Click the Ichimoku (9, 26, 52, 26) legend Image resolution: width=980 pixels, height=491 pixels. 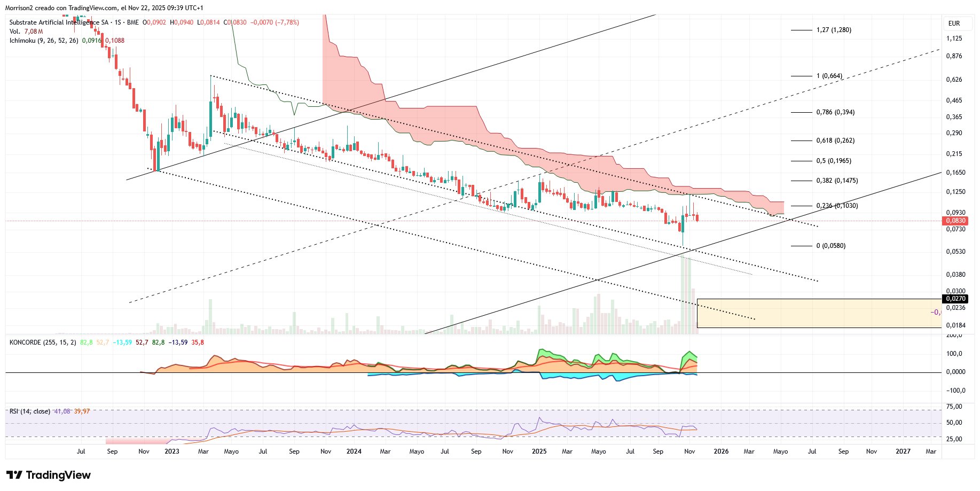click(44, 41)
